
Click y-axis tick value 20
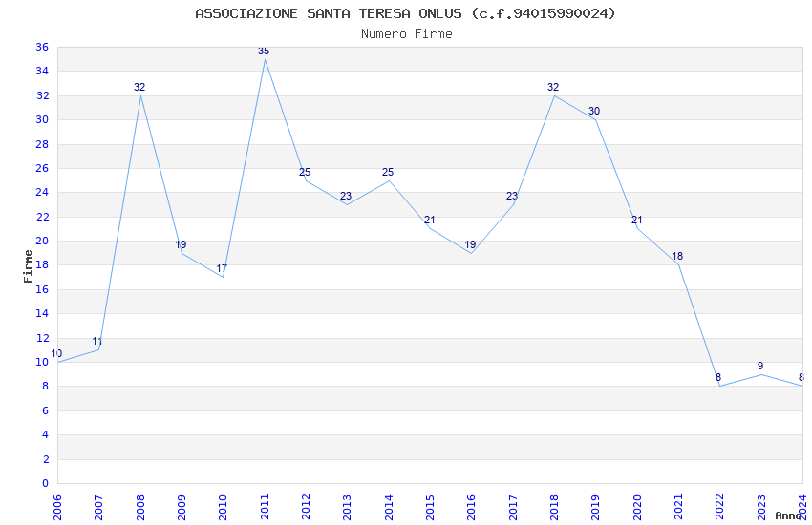[x=42, y=241]
